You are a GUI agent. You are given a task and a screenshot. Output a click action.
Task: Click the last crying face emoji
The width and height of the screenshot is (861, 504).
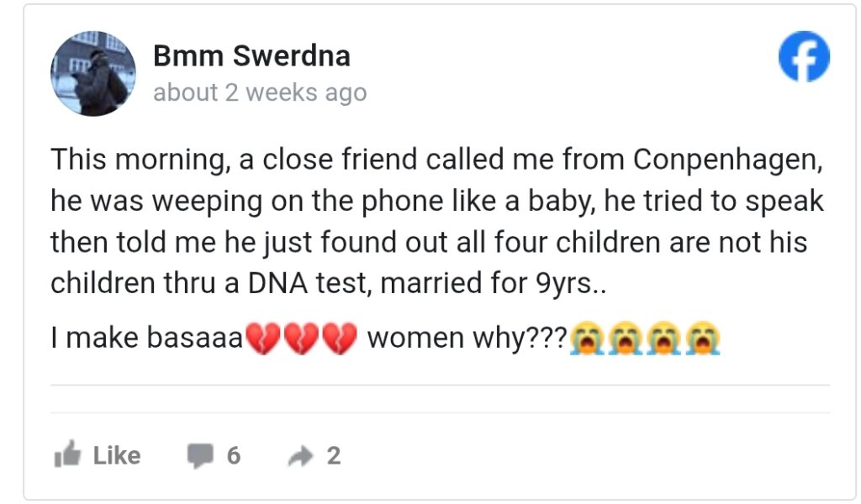703,339
